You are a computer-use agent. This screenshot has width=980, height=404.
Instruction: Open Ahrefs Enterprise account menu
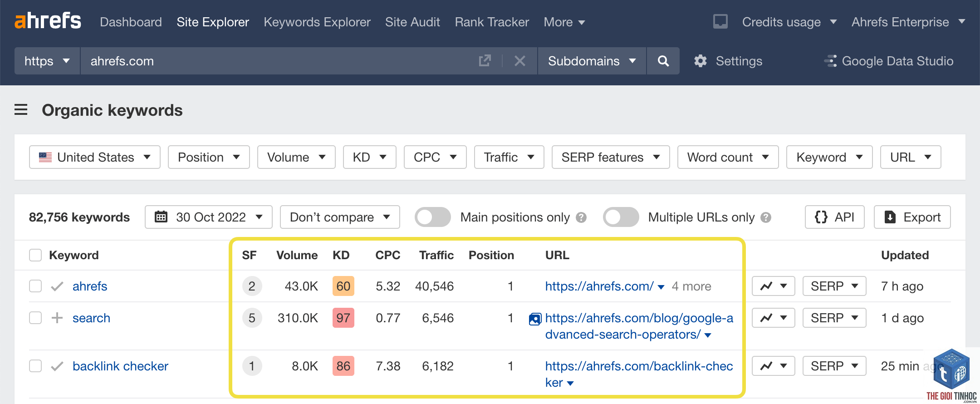(x=908, y=22)
